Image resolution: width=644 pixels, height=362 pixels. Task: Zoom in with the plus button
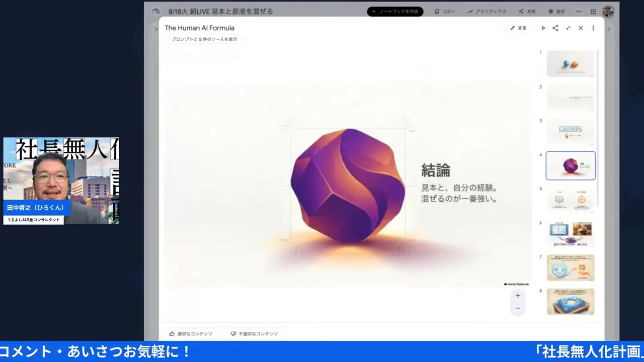pos(518,296)
